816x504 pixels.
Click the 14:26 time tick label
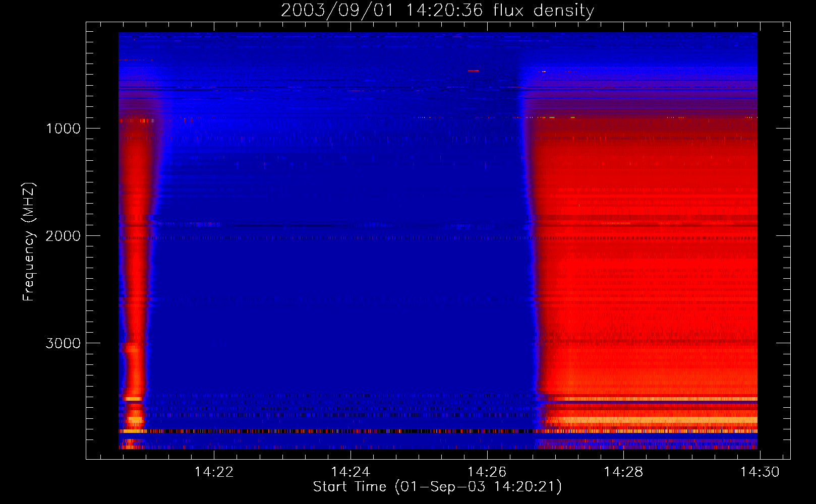487,472
